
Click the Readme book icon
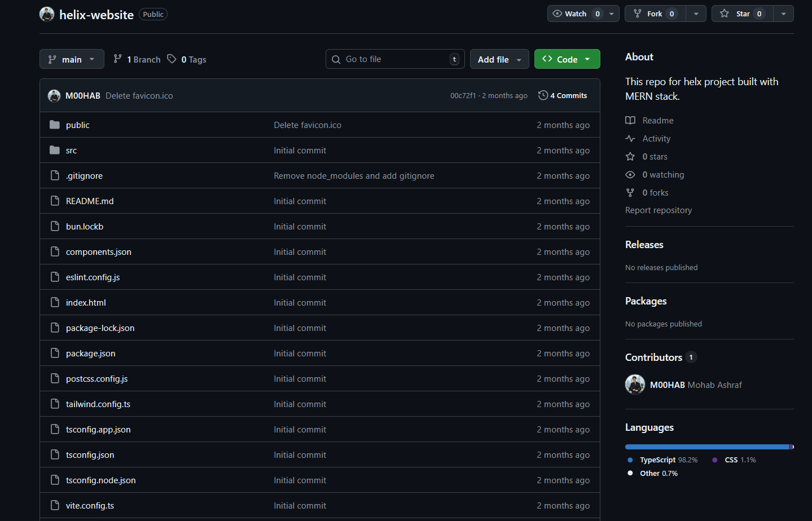point(630,120)
